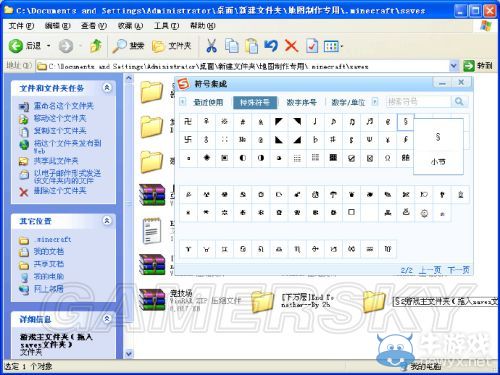Screen dimensions: 500x375
Task: Open the Search (搜索) pane
Action: (x=129, y=46)
